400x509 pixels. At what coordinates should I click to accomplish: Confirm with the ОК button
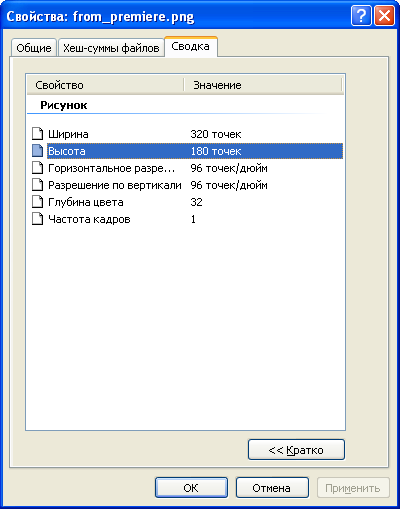[191, 488]
